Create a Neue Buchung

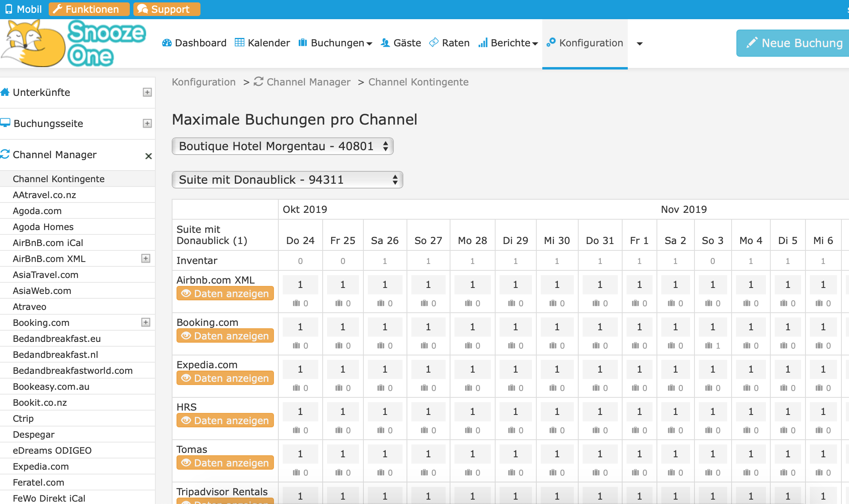click(x=793, y=43)
